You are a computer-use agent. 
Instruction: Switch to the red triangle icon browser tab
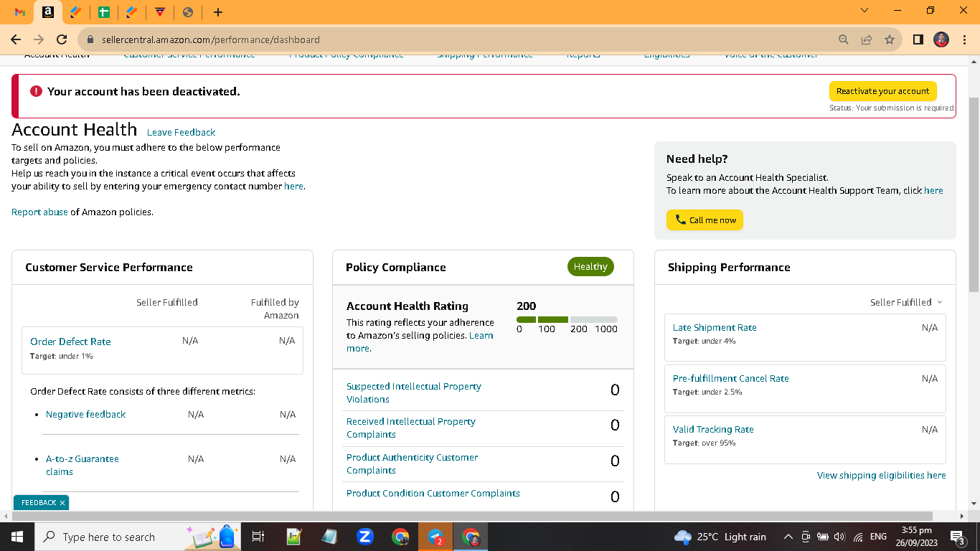pyautogui.click(x=160, y=12)
